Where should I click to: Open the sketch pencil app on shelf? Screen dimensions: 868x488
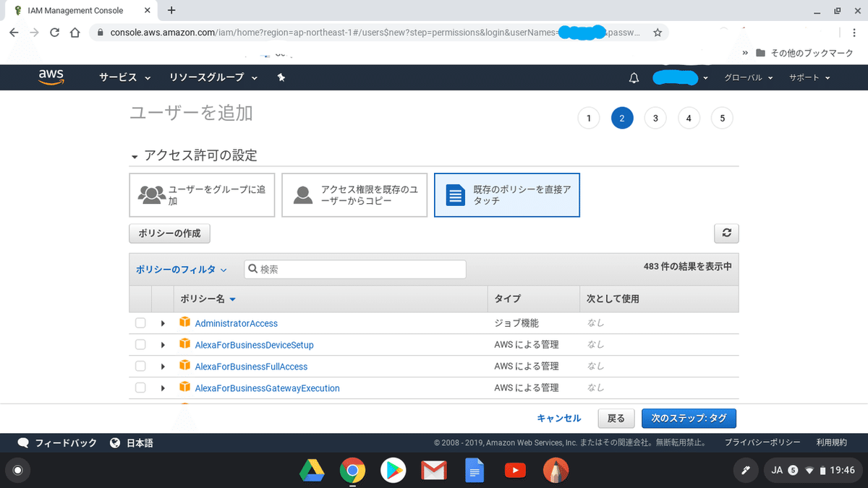click(x=556, y=471)
